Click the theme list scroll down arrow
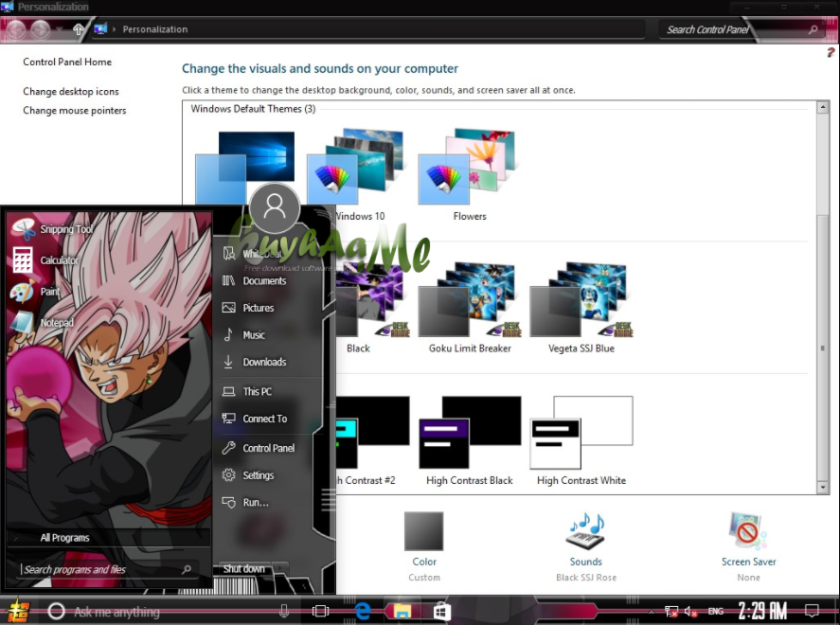The image size is (840, 625). pos(823,488)
